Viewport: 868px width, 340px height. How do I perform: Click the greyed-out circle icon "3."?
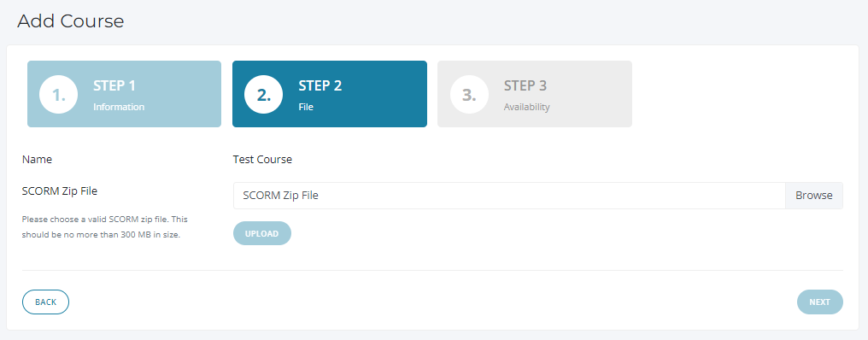click(469, 95)
